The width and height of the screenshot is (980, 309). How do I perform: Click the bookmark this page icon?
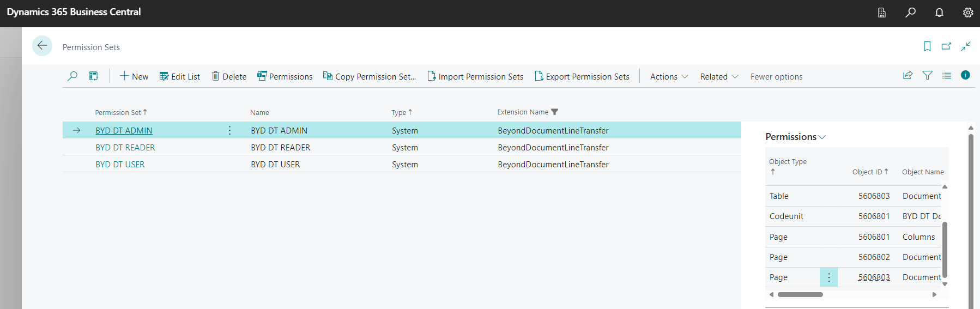pyautogui.click(x=927, y=46)
